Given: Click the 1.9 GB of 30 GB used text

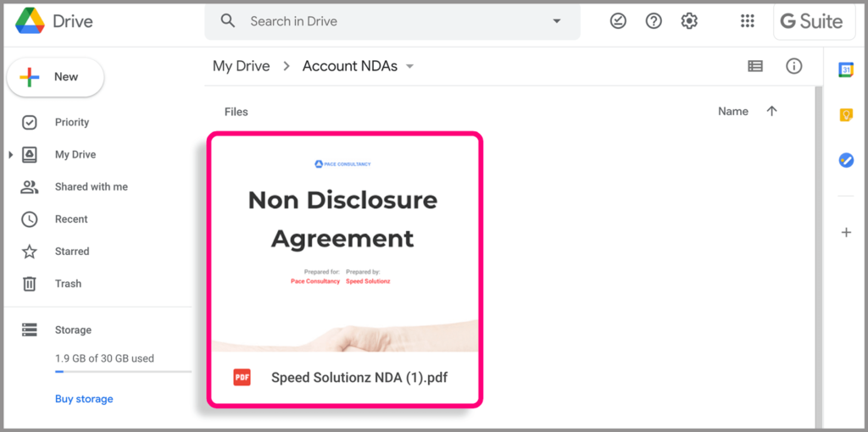Looking at the screenshot, I should click(x=104, y=358).
